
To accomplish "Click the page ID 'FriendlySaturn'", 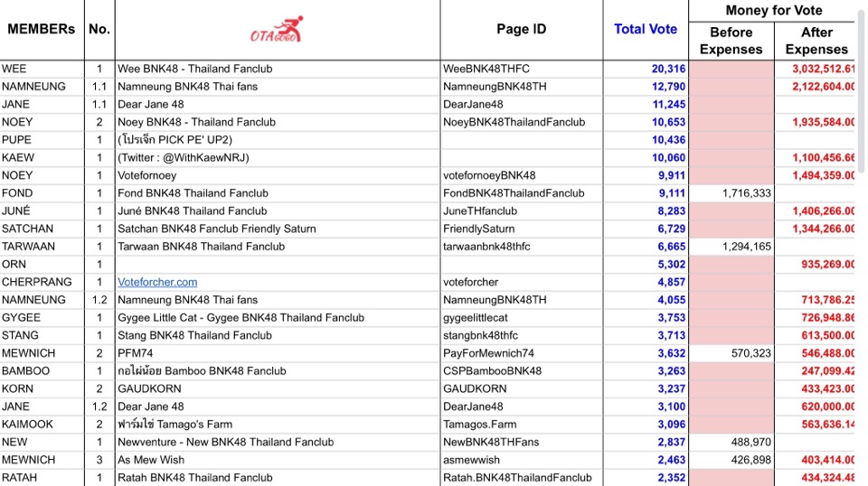I will [478, 229].
